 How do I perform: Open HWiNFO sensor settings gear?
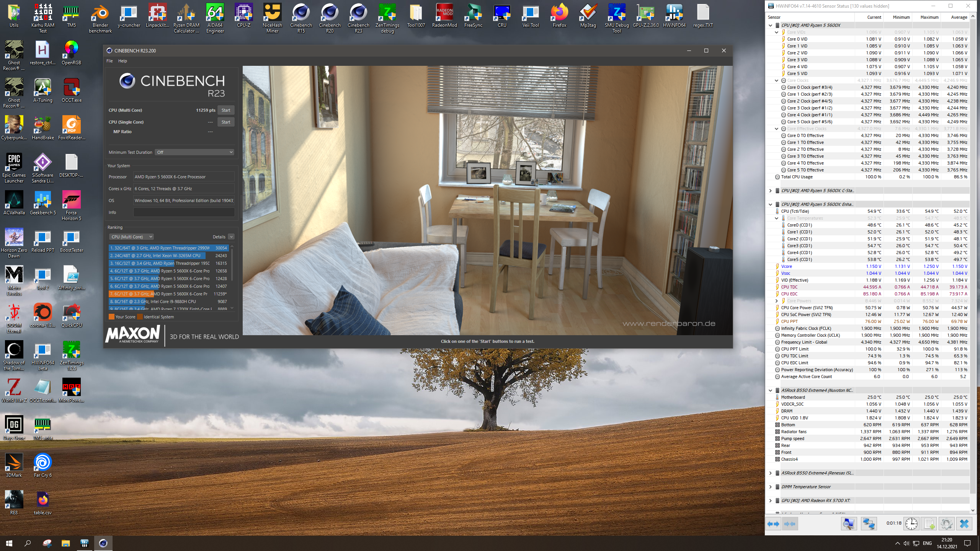click(946, 524)
